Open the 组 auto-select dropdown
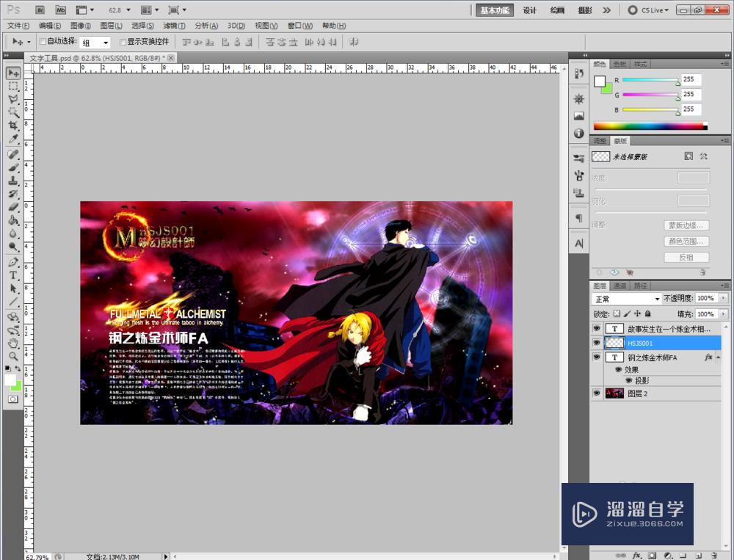The height and width of the screenshot is (560, 734). [95, 43]
